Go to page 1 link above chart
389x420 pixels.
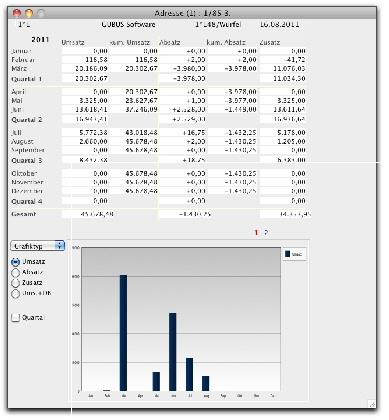256,233
